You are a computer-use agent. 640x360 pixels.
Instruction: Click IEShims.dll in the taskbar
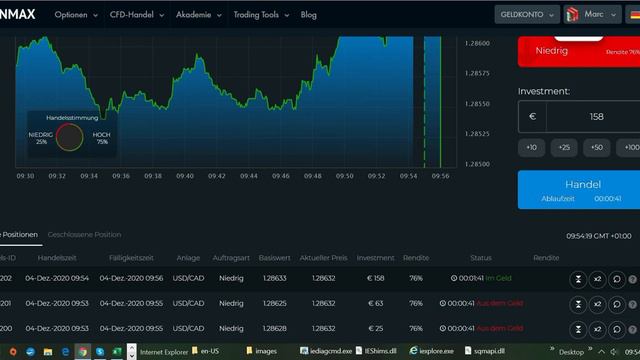coord(376,351)
